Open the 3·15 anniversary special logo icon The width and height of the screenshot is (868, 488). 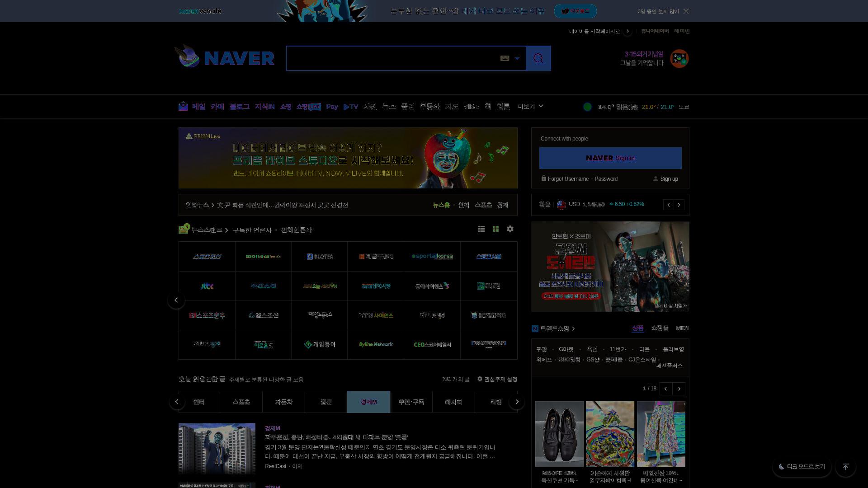[679, 59]
